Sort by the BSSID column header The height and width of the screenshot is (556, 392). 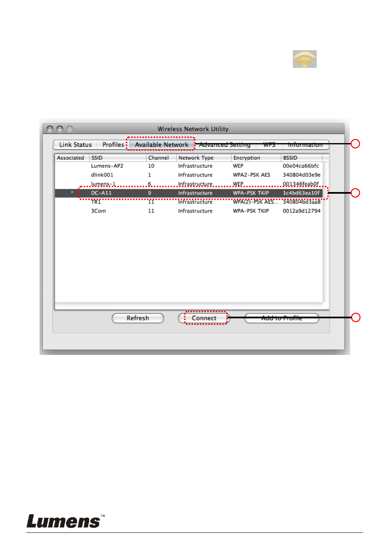point(302,158)
